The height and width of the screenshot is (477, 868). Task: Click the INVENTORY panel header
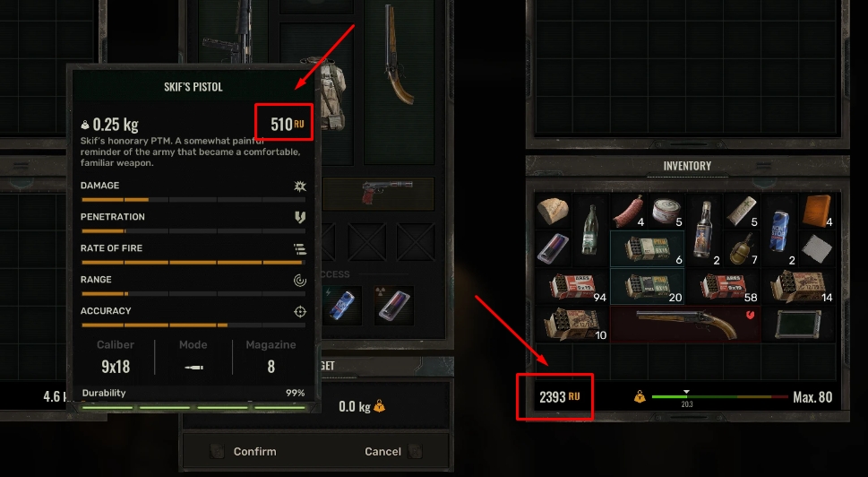(x=687, y=166)
